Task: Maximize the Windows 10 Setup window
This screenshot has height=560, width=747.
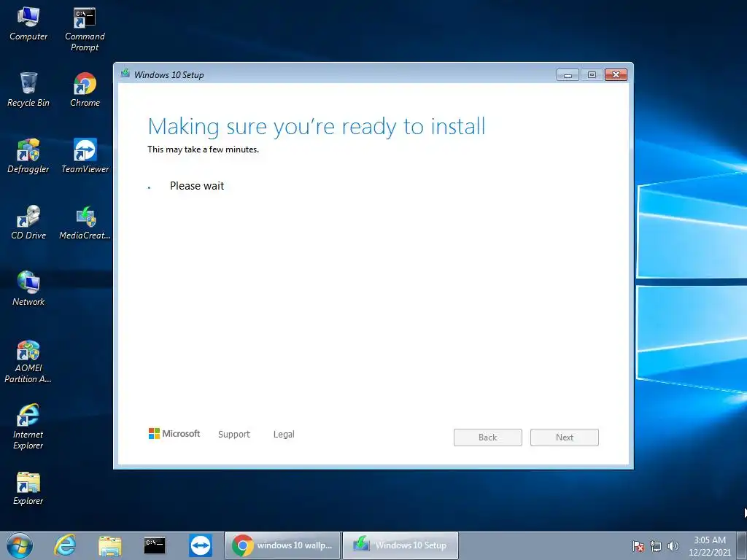Action: [592, 75]
